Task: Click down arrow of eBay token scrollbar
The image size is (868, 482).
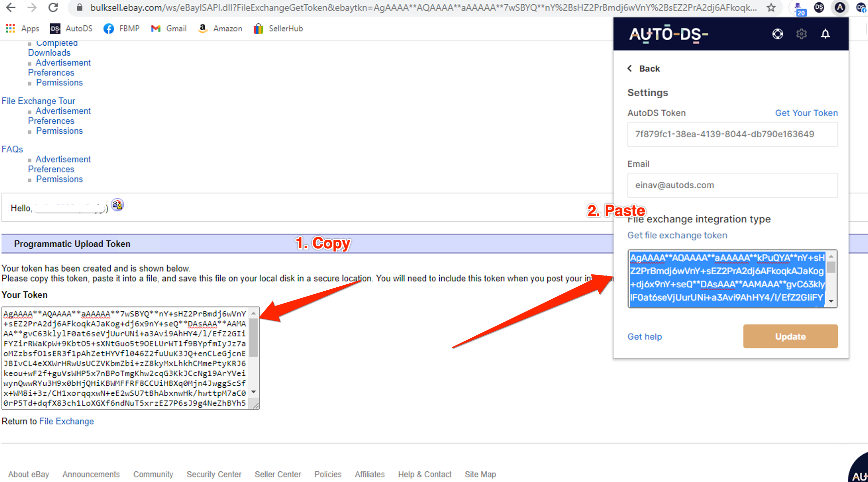Action: (x=254, y=392)
